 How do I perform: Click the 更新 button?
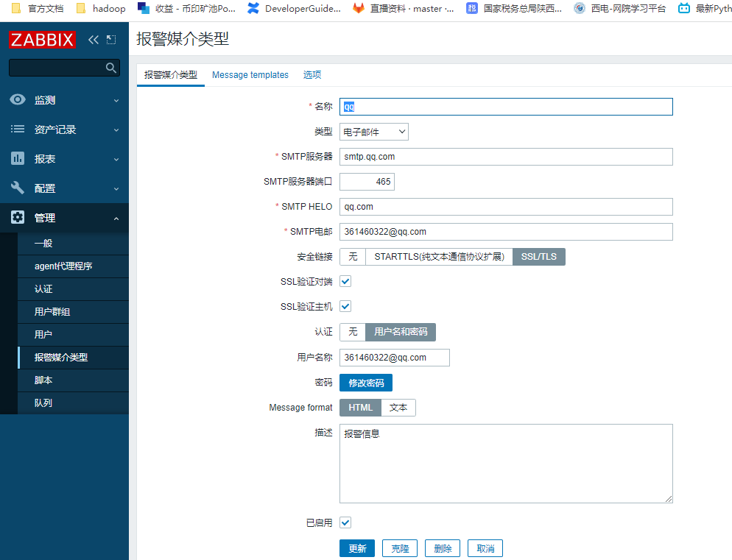pos(357,548)
